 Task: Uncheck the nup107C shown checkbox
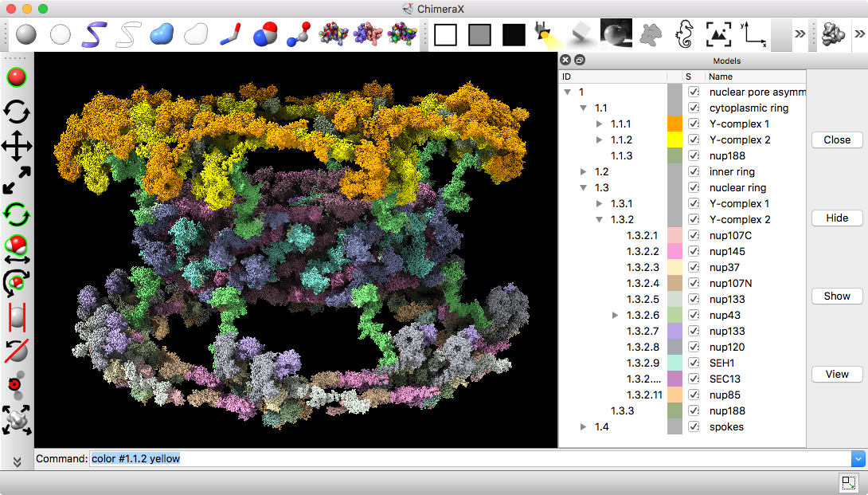(x=694, y=236)
